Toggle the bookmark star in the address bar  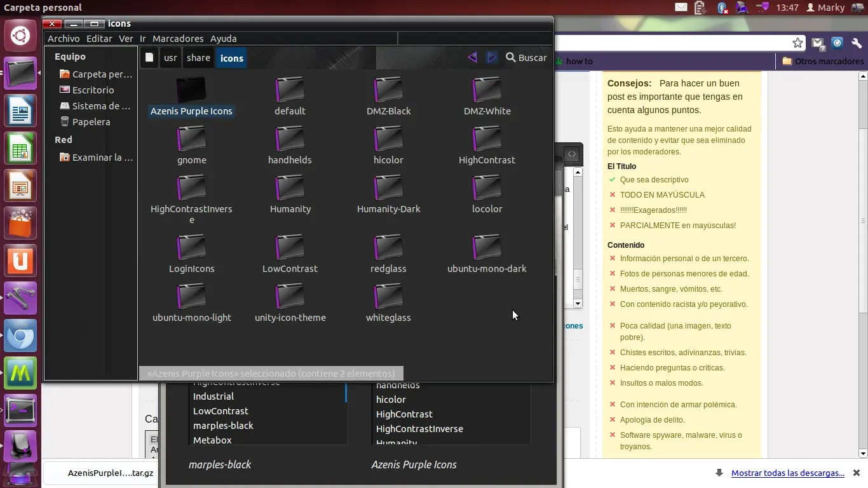click(x=798, y=43)
